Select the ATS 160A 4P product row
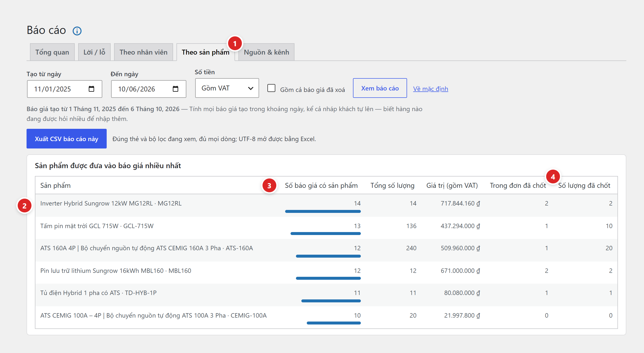This screenshot has width=644, height=353. [x=326, y=250]
